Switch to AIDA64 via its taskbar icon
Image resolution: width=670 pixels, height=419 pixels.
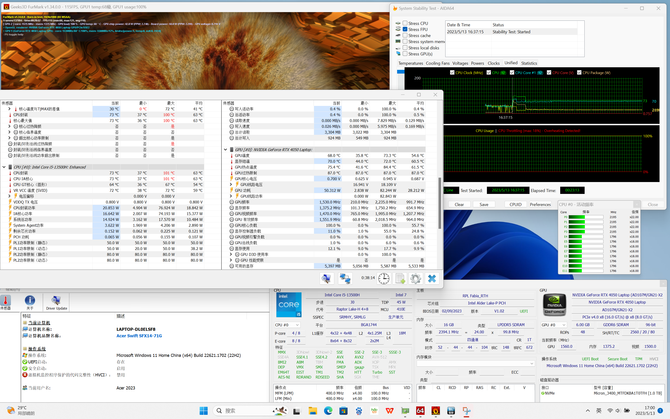pos(420,411)
